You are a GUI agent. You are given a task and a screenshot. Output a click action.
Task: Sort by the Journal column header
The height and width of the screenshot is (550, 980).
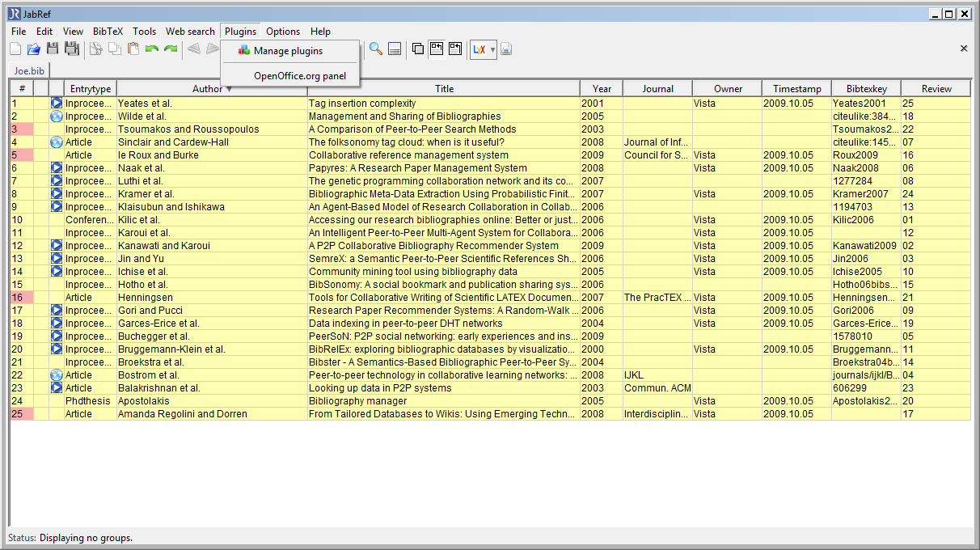(658, 89)
